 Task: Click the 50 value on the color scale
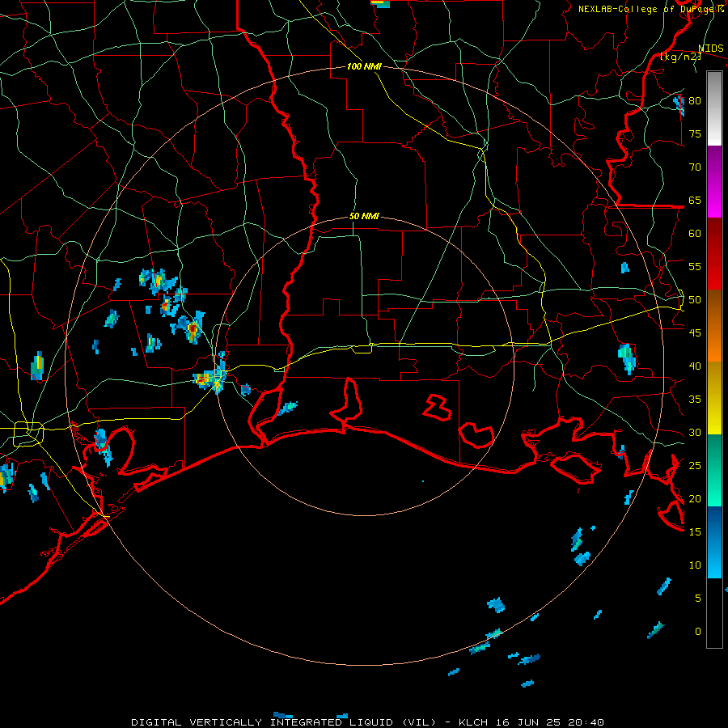click(x=695, y=300)
